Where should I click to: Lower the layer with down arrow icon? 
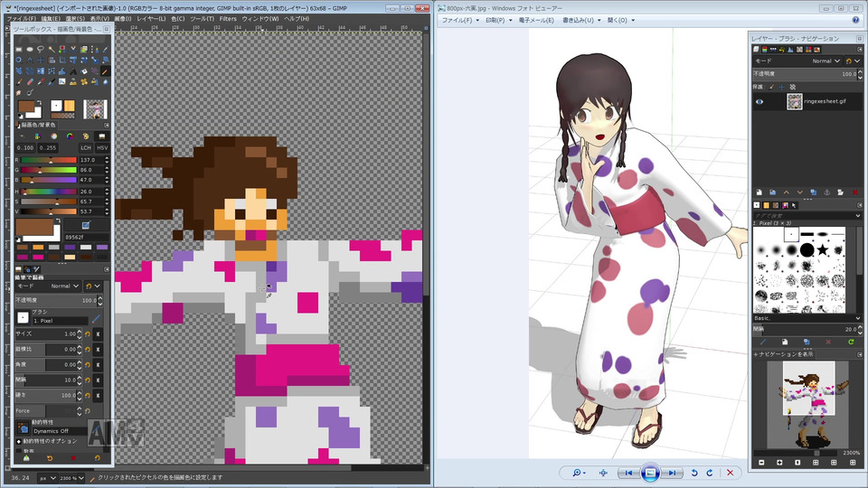click(x=800, y=192)
